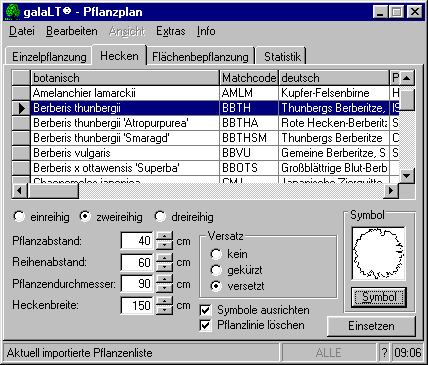428x365 pixels.
Task: Decrease the Pflanzabstand value
Action: 164,245
